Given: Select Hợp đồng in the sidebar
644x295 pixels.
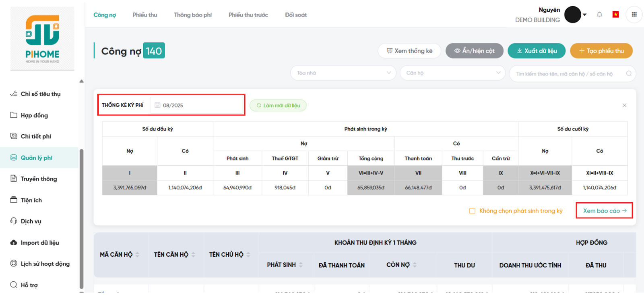Looking at the screenshot, I should pos(34,115).
